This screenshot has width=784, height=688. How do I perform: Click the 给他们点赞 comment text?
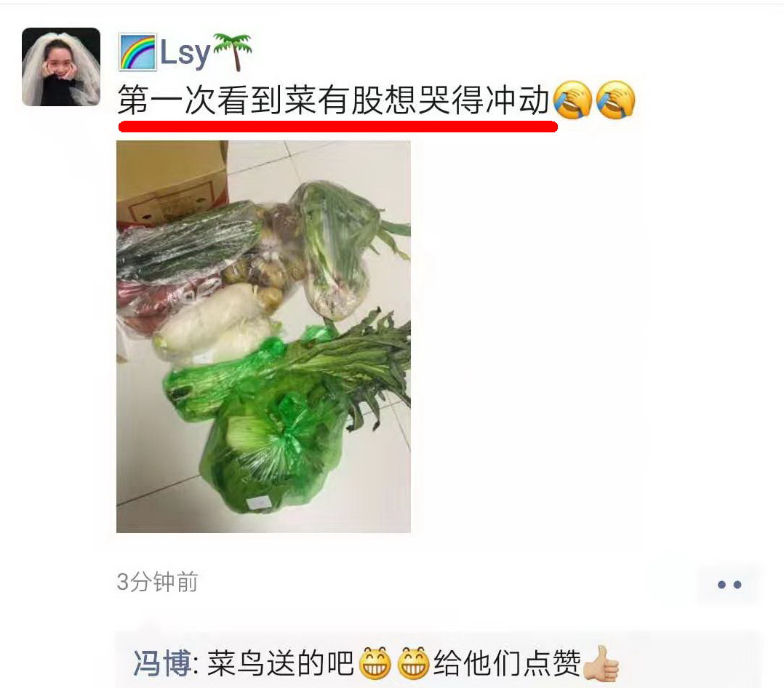507,664
